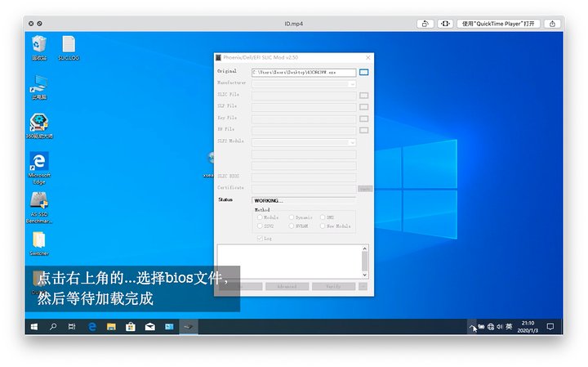Open the Recycle Bin desktop icon
Viewport: 588px width, 367px height.
[38, 45]
